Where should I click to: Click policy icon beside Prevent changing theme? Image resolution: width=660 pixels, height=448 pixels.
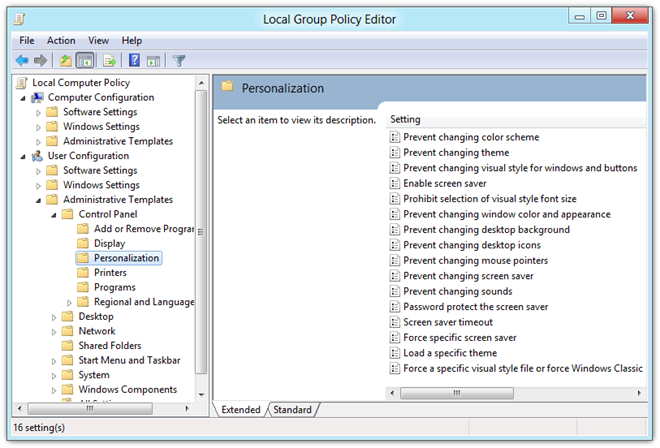(394, 152)
